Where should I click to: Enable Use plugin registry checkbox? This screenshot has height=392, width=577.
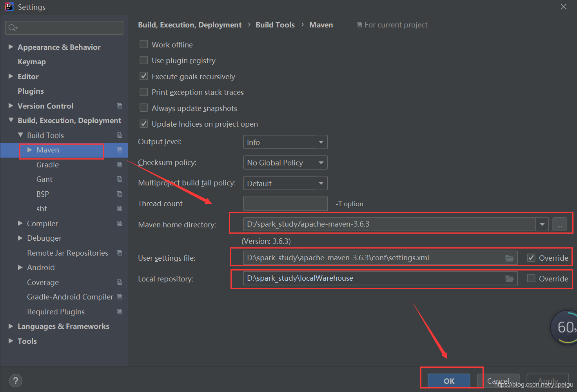[144, 60]
